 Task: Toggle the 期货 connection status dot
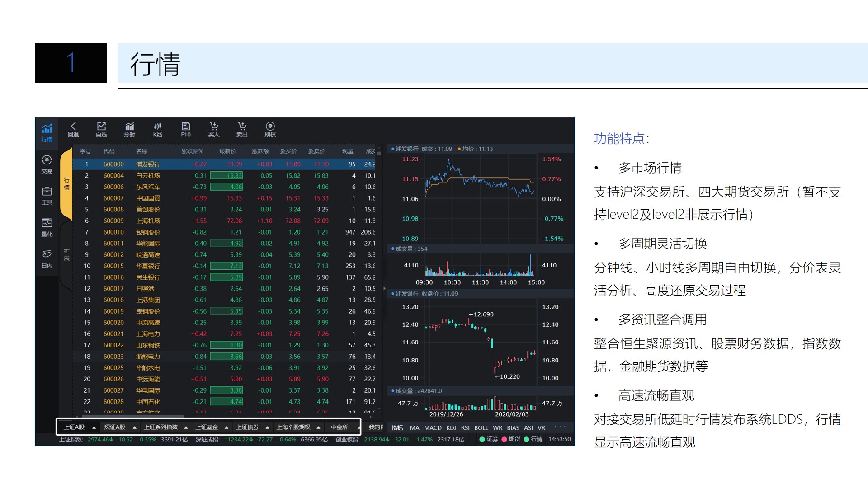point(505,439)
